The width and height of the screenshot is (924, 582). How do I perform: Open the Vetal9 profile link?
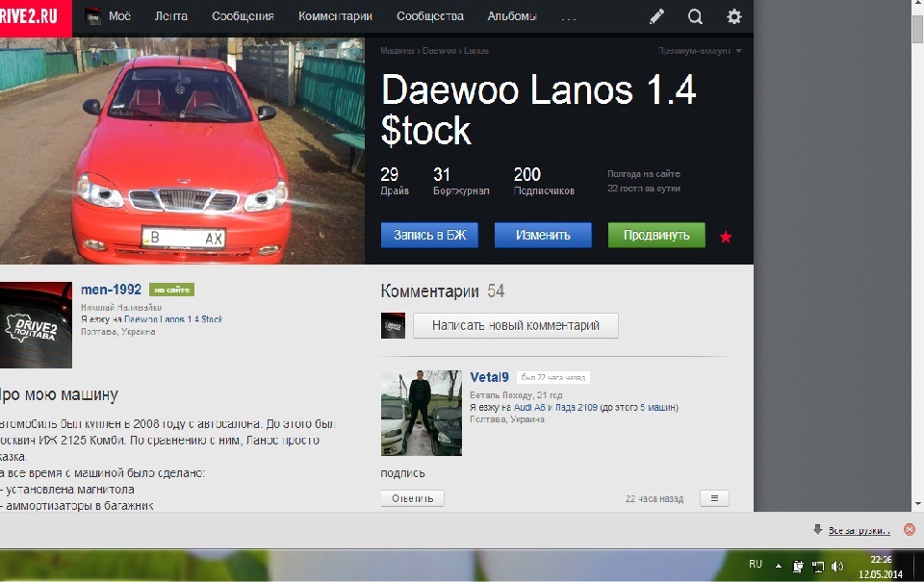click(489, 377)
